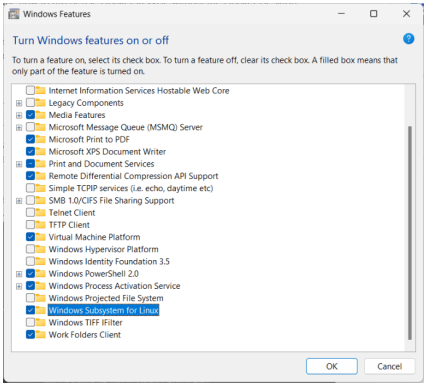Expand SMB 1.0/CIFS File Sharing Support node
427x386 pixels.
click(x=19, y=201)
